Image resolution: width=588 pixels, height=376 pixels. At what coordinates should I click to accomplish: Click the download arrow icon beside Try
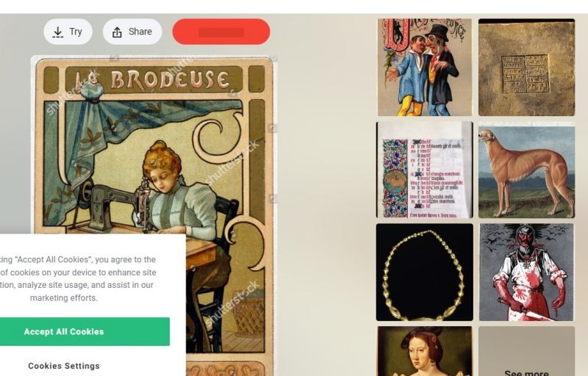(x=58, y=32)
